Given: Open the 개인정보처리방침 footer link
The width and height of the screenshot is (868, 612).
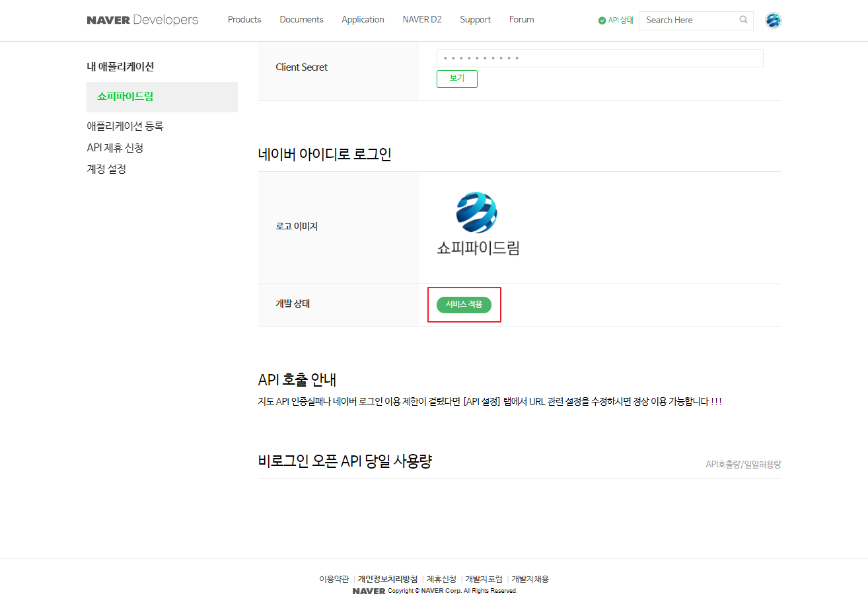Looking at the screenshot, I should click(388, 579).
